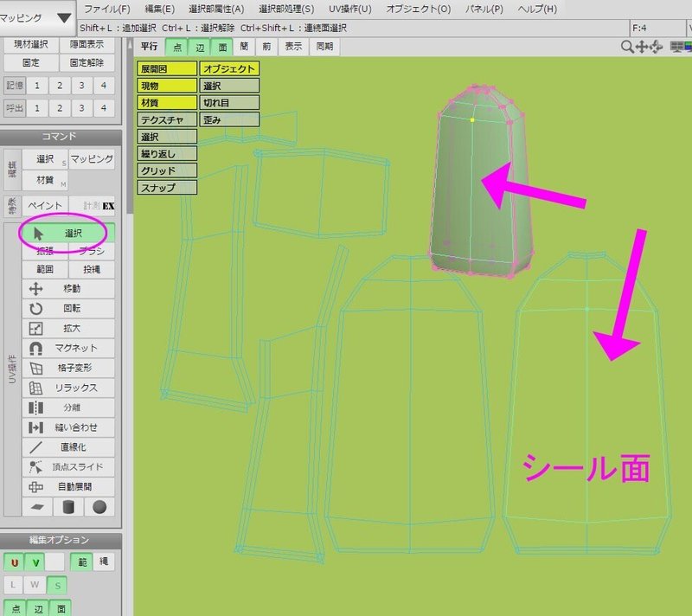Expand the 現物 display settings

coord(167,86)
